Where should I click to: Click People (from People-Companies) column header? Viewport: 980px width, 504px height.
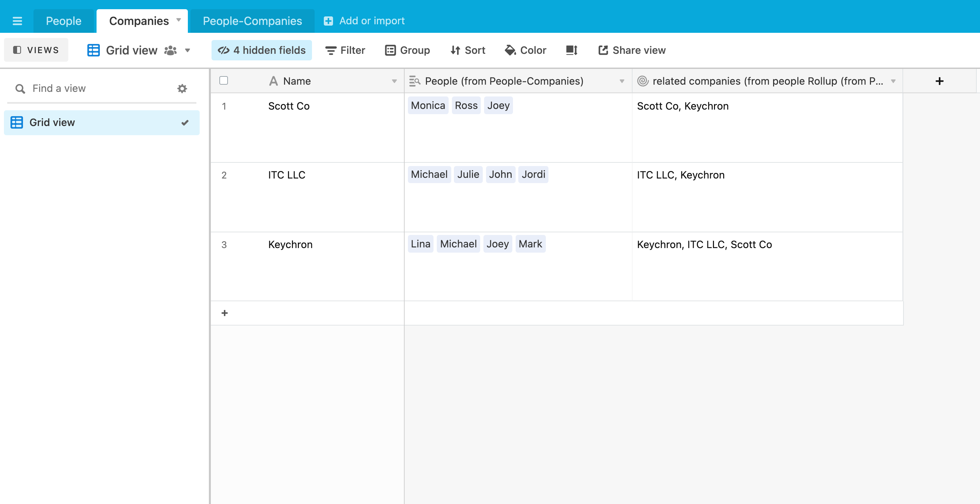tap(518, 81)
